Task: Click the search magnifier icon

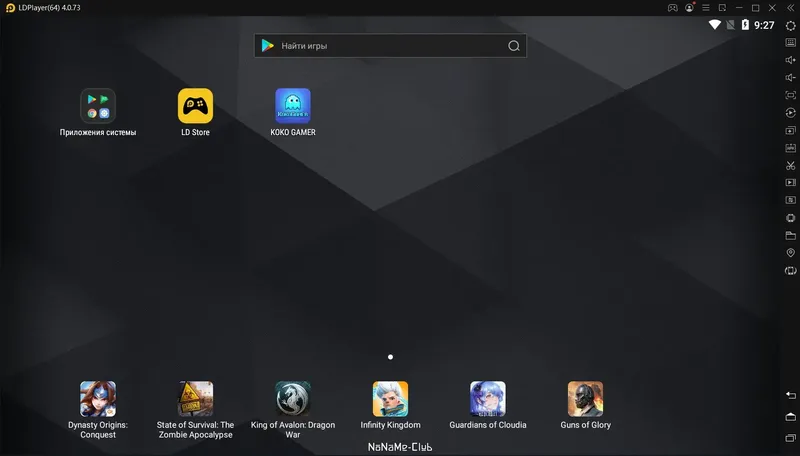Action: [514, 46]
